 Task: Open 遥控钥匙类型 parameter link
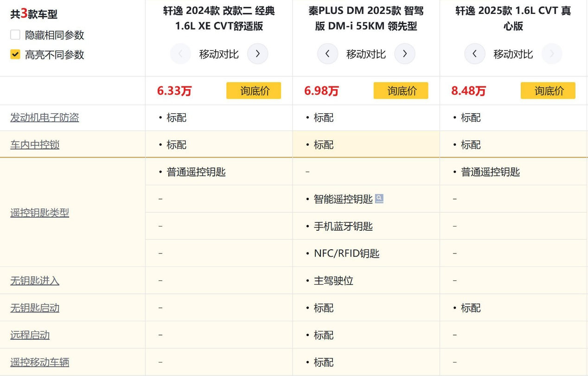click(39, 213)
